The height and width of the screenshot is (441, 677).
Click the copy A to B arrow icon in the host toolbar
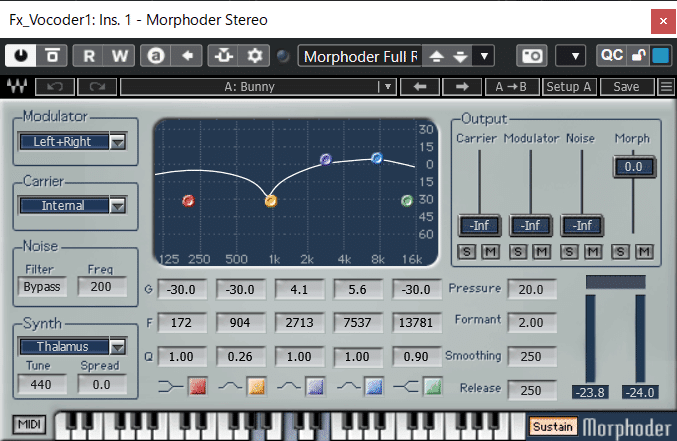click(187, 56)
